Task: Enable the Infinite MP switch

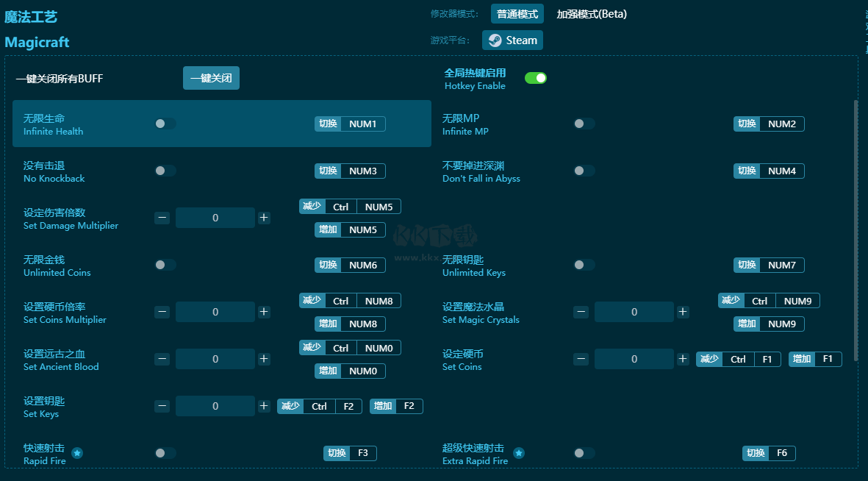Action: (x=584, y=124)
